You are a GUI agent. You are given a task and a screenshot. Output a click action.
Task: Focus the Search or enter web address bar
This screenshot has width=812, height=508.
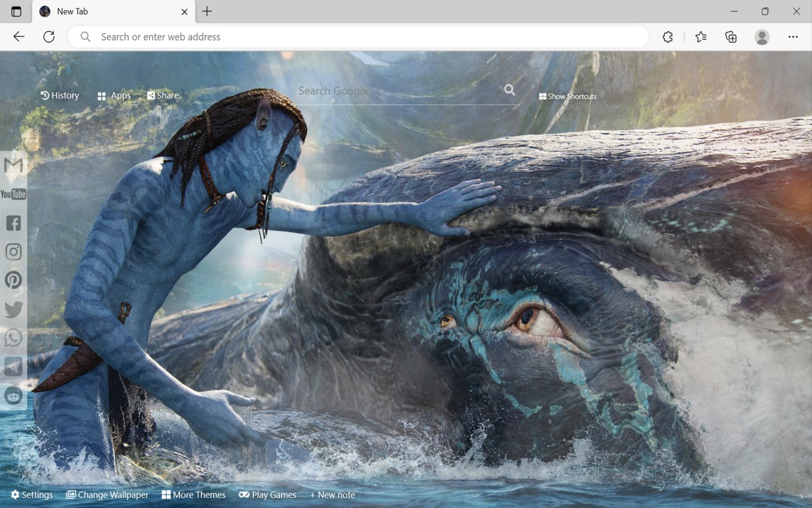[358, 37]
